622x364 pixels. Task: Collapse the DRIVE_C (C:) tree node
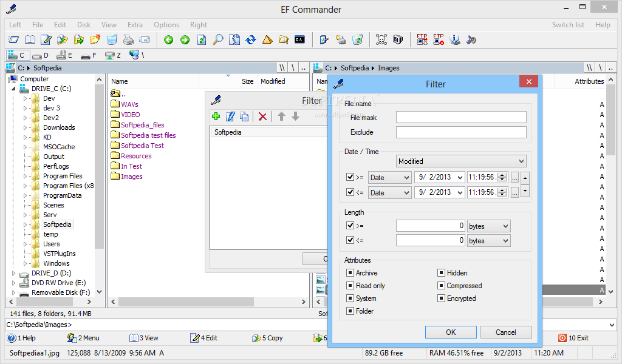click(13, 89)
